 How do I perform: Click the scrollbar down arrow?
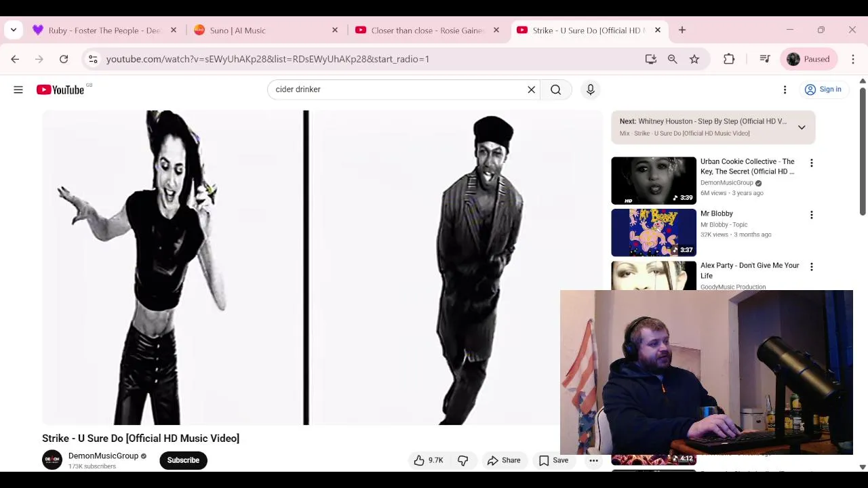863,467
